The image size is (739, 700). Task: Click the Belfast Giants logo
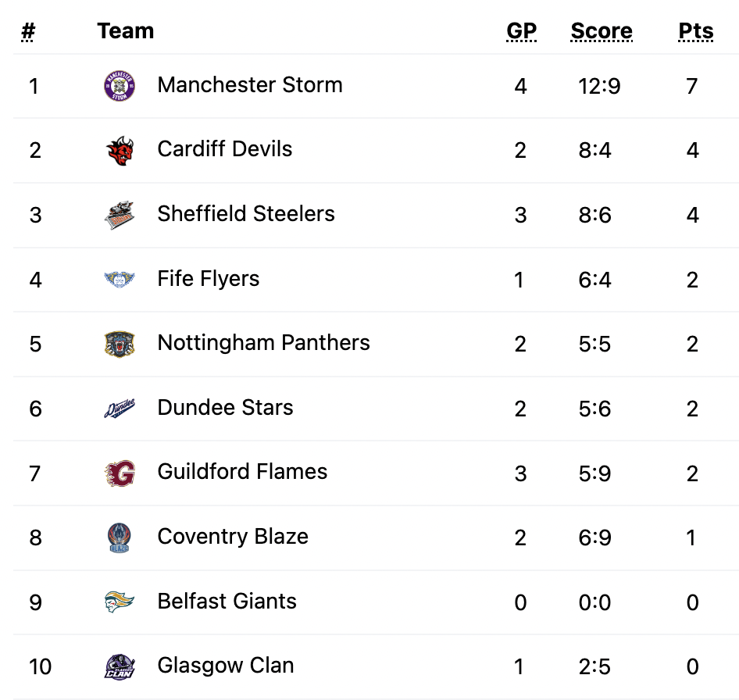click(x=120, y=602)
